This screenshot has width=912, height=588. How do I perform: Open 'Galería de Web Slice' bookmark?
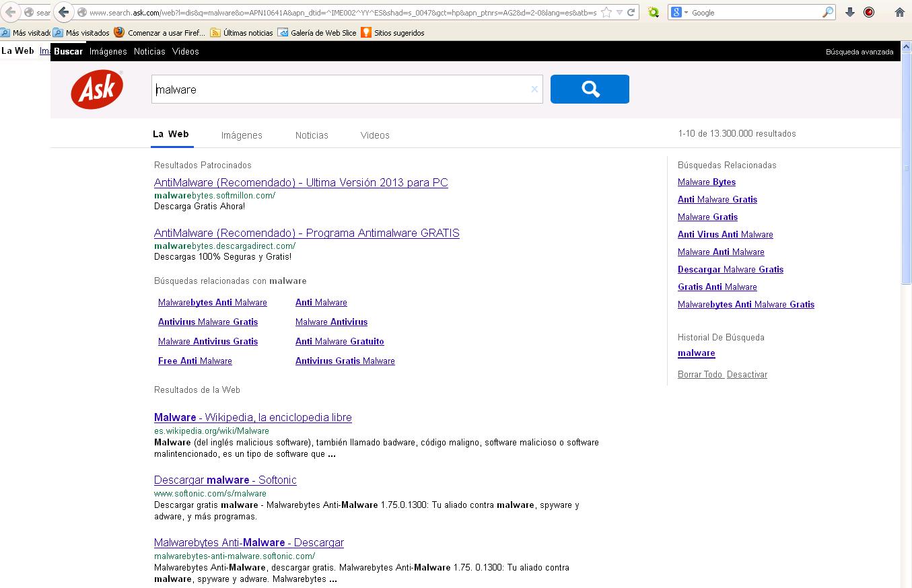[x=317, y=32]
